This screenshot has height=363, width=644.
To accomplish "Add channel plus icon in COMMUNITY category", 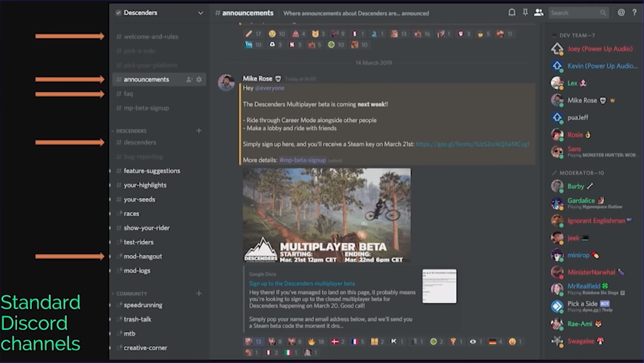I will (199, 293).
